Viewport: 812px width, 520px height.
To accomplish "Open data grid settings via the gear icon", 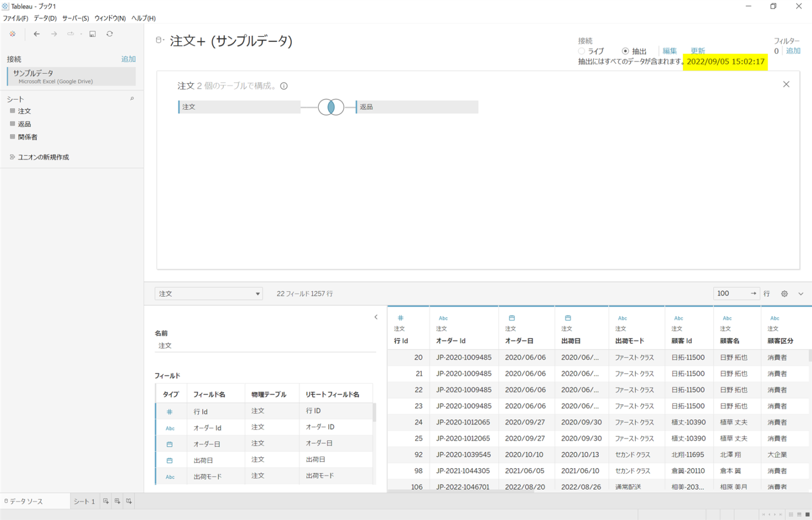I will click(x=785, y=294).
